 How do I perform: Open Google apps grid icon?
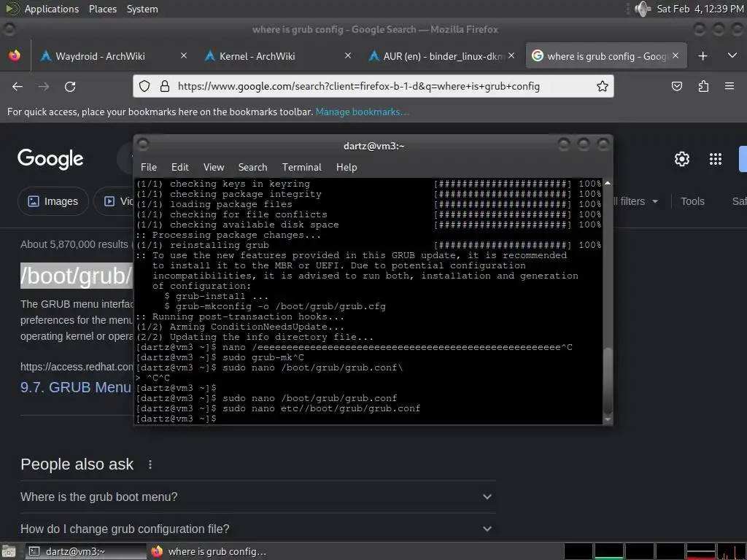[715, 158]
